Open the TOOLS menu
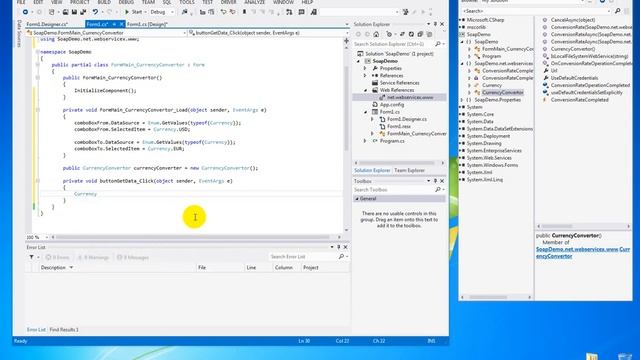Screen dimensions: 640x360 [x=187, y=2]
